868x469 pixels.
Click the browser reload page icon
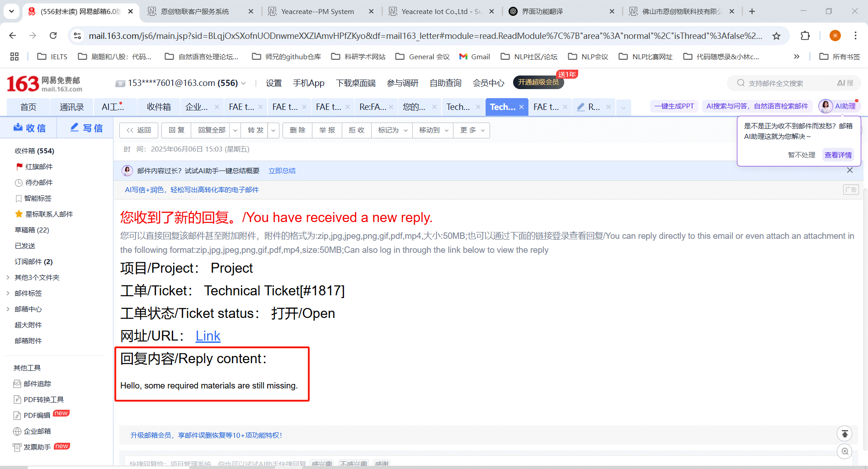tap(53, 36)
